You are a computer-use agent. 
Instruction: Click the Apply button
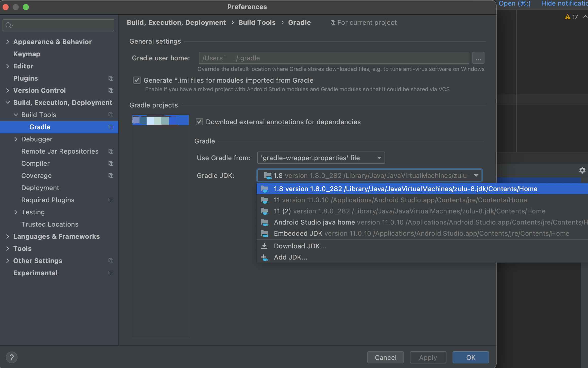coord(428,357)
